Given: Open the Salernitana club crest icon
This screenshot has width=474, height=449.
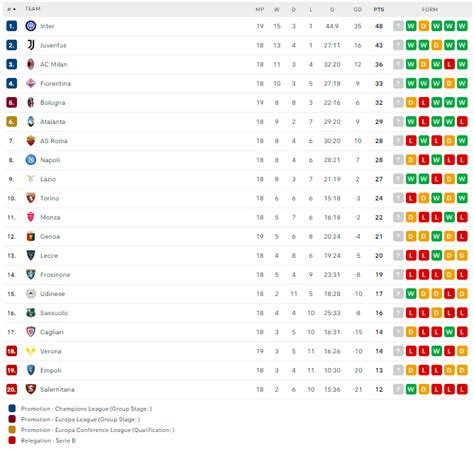Looking at the screenshot, I should click(x=31, y=389).
